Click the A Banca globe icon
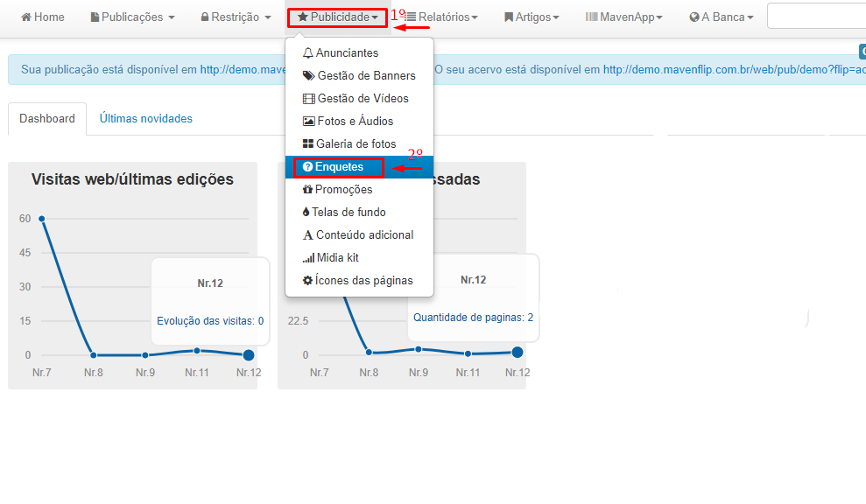 694,17
